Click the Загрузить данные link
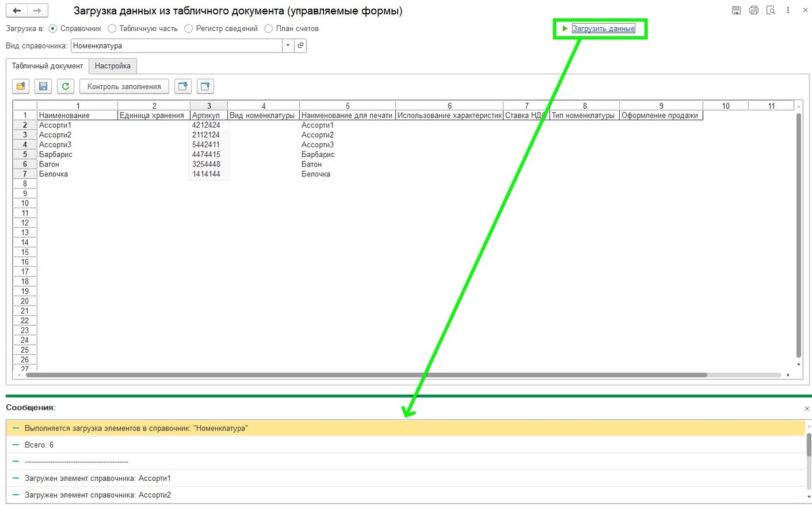812x505 pixels. click(x=604, y=28)
